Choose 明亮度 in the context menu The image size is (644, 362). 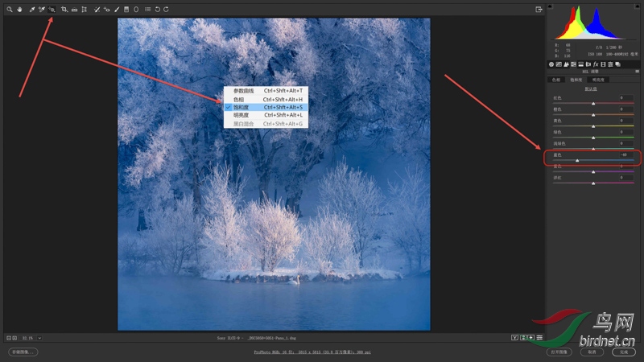(x=241, y=115)
